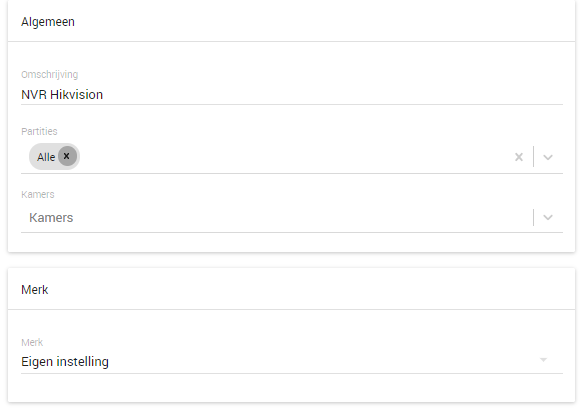Edit the Omschrijving field NVR Hikvision
The image size is (582, 409).
click(292, 95)
